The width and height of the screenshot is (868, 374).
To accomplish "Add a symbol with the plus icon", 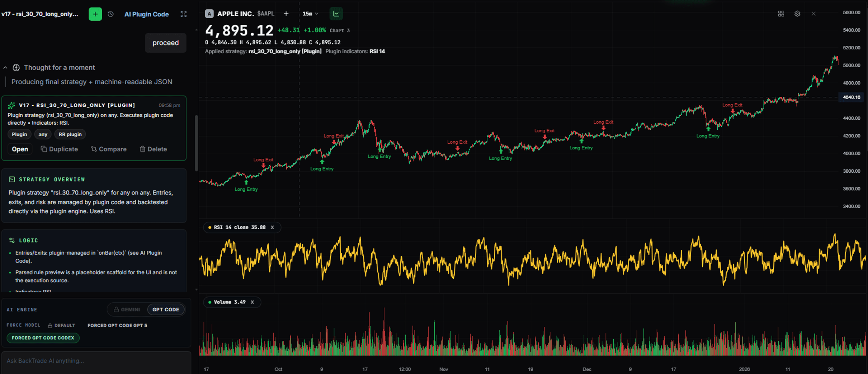I will pyautogui.click(x=286, y=14).
